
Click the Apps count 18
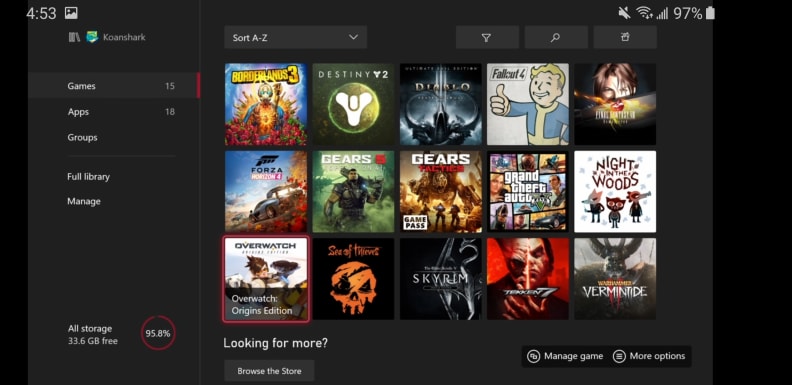170,112
